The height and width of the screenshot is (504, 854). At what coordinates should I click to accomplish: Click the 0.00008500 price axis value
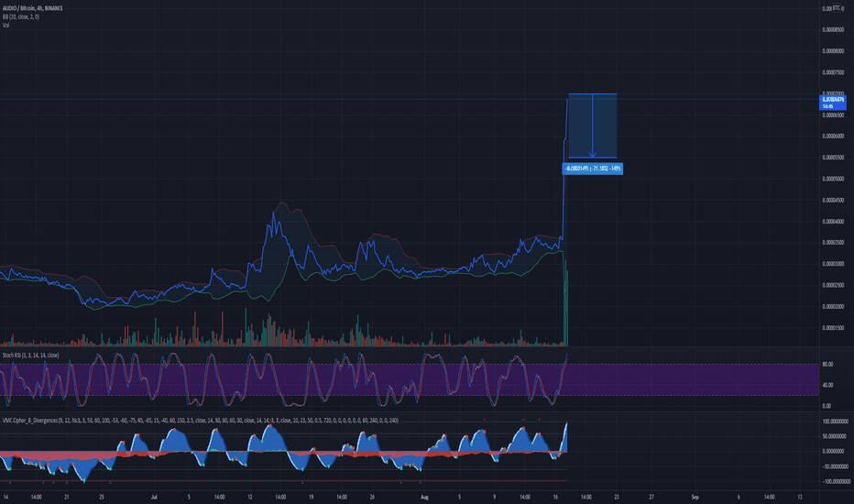click(x=833, y=30)
